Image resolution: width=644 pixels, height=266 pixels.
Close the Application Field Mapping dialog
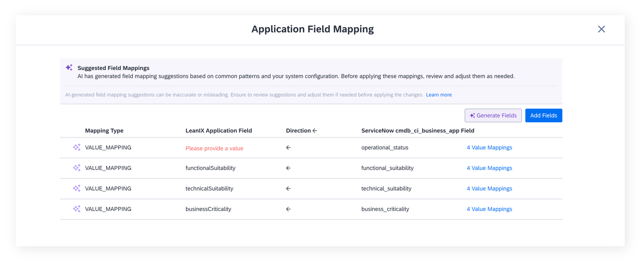click(601, 29)
